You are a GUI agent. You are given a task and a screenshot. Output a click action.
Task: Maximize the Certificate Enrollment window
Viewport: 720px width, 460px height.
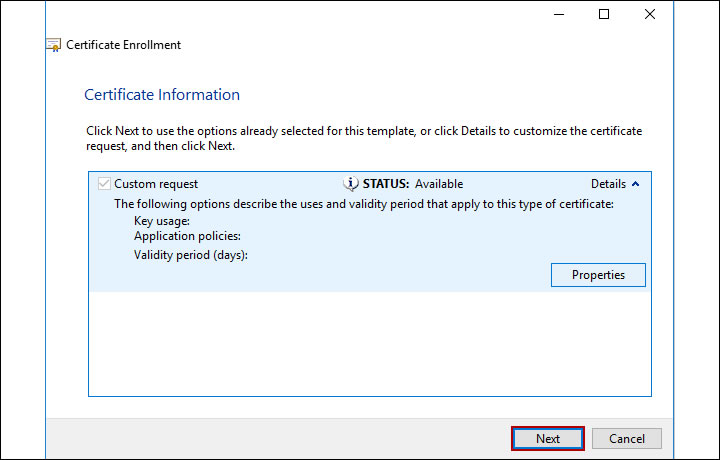click(604, 15)
